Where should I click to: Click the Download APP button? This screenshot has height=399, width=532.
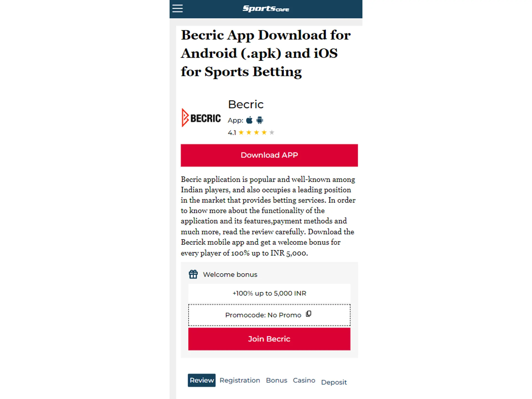[x=269, y=155]
